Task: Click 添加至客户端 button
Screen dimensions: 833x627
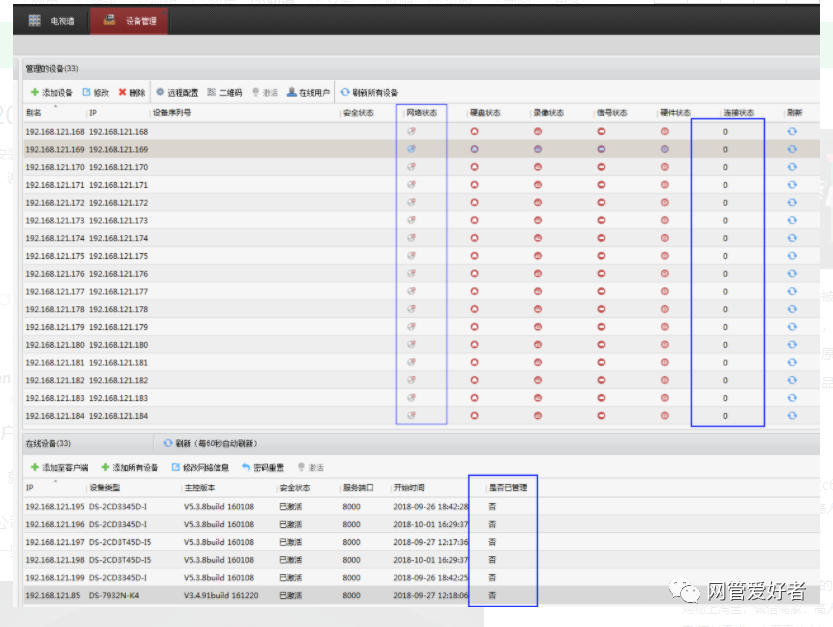Action: pos(59,468)
